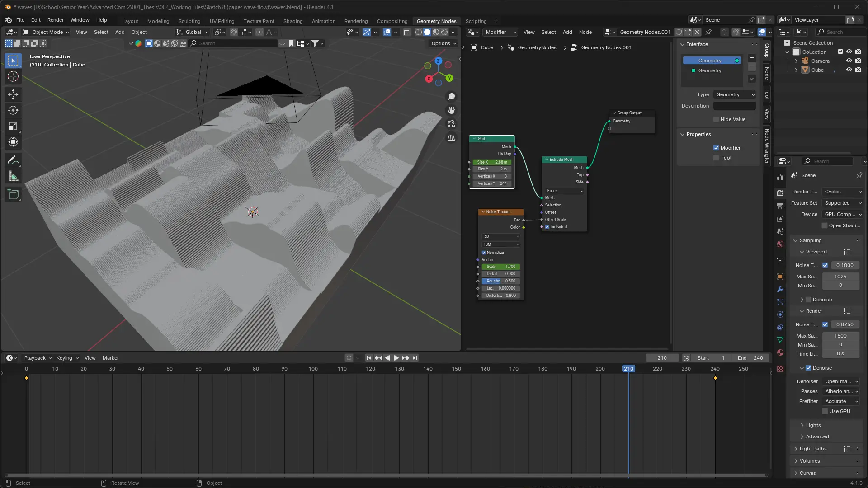
Task: Hide the Cube in the outliner
Action: click(x=849, y=70)
